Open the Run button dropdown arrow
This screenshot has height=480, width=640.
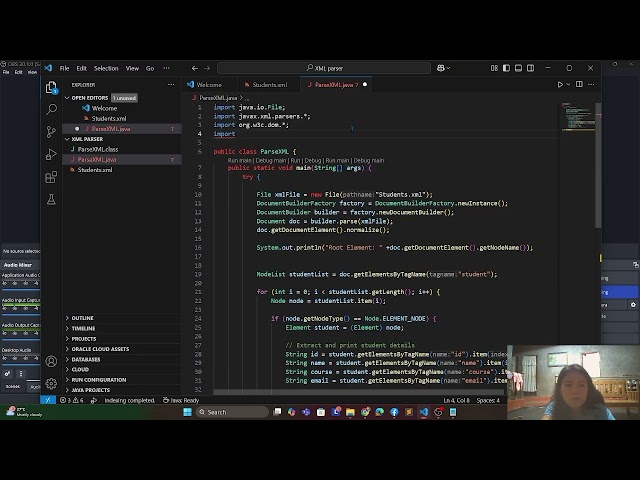(x=568, y=84)
